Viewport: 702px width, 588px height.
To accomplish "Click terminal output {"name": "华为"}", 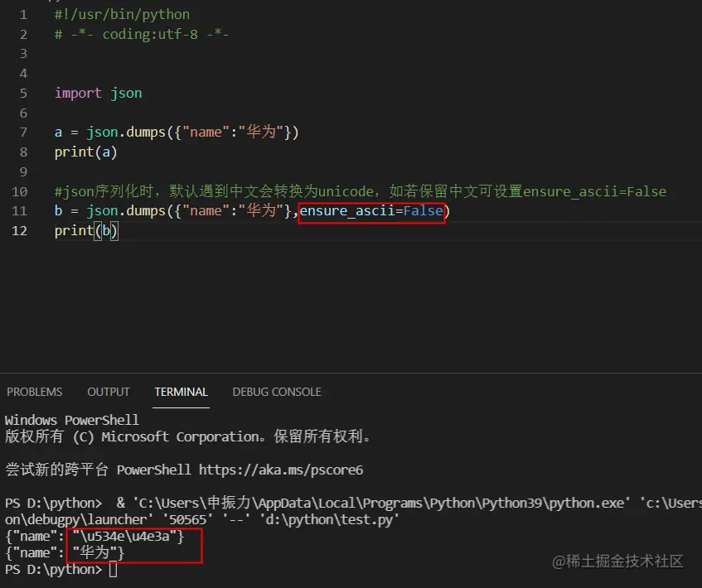I will [x=65, y=552].
